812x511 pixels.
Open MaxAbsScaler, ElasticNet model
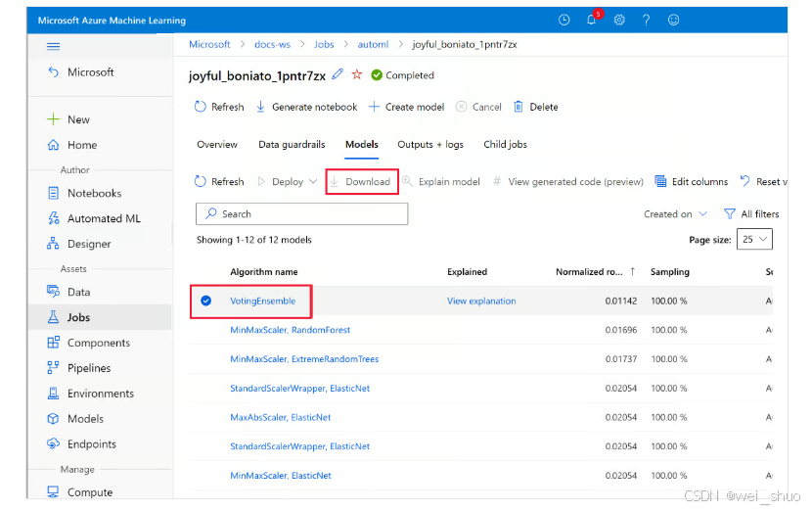pos(280,417)
